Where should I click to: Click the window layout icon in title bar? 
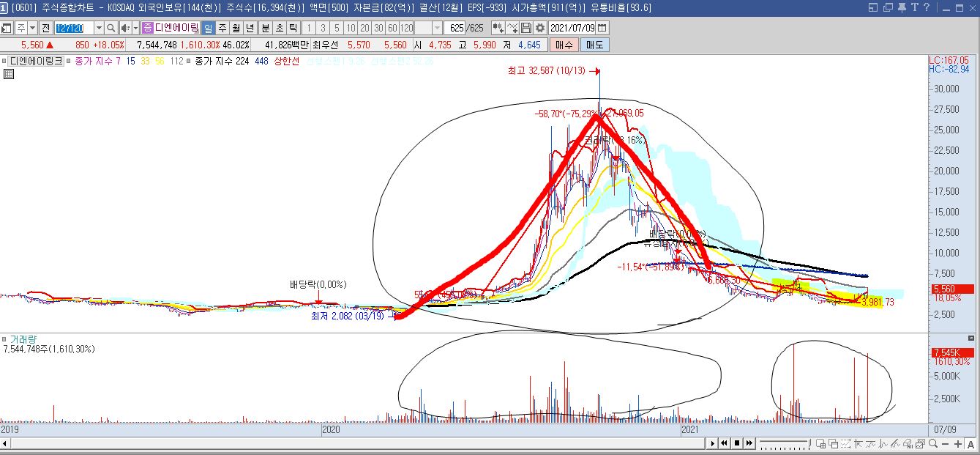(x=872, y=7)
